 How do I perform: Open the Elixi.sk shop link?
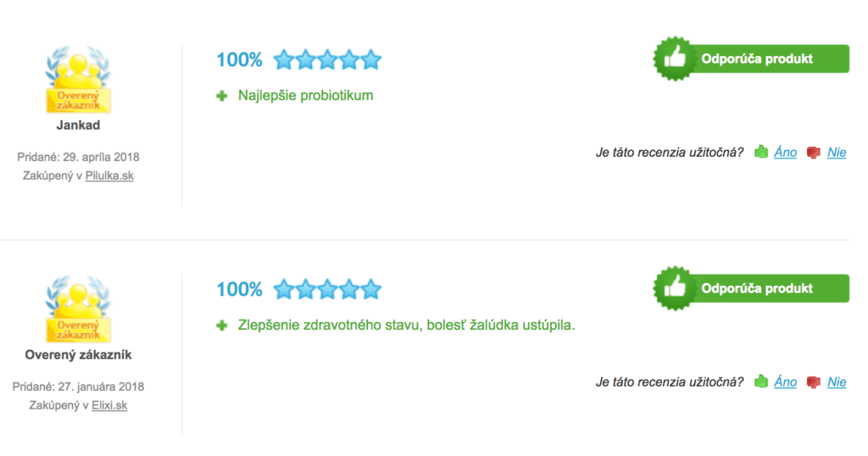click(x=109, y=405)
